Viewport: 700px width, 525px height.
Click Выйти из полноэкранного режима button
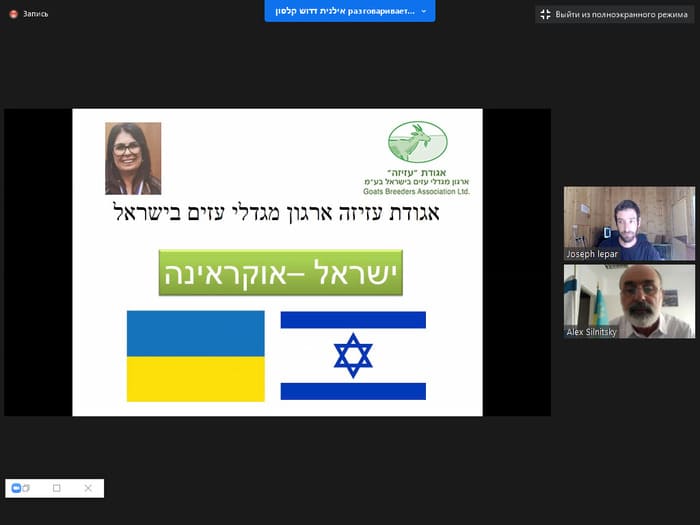[614, 15]
